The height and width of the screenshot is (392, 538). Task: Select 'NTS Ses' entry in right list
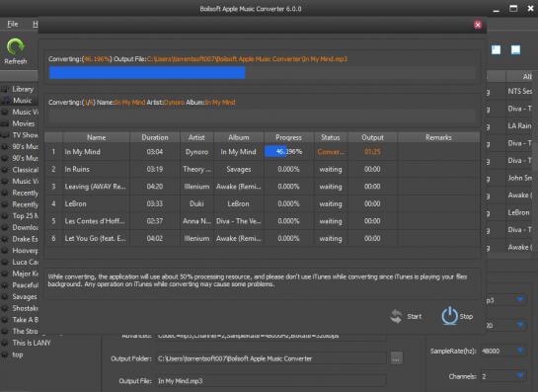click(x=520, y=91)
